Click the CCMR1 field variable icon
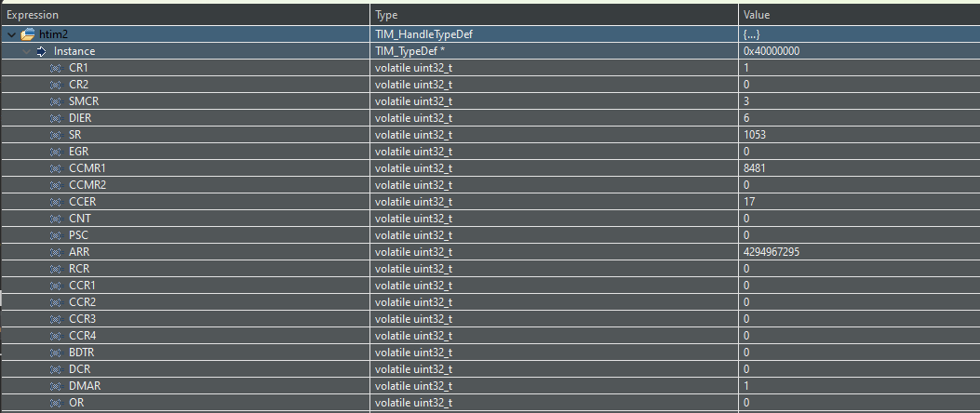 pos(56,168)
